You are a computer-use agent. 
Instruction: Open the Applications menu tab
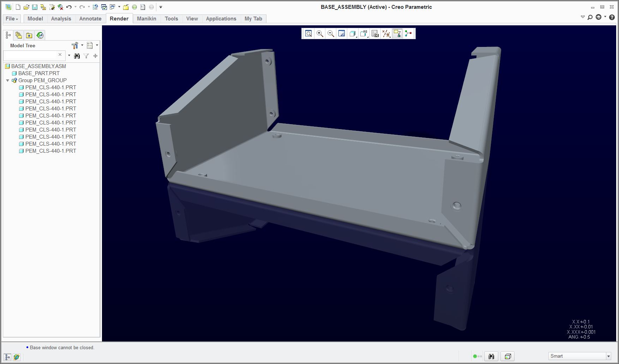(x=221, y=19)
